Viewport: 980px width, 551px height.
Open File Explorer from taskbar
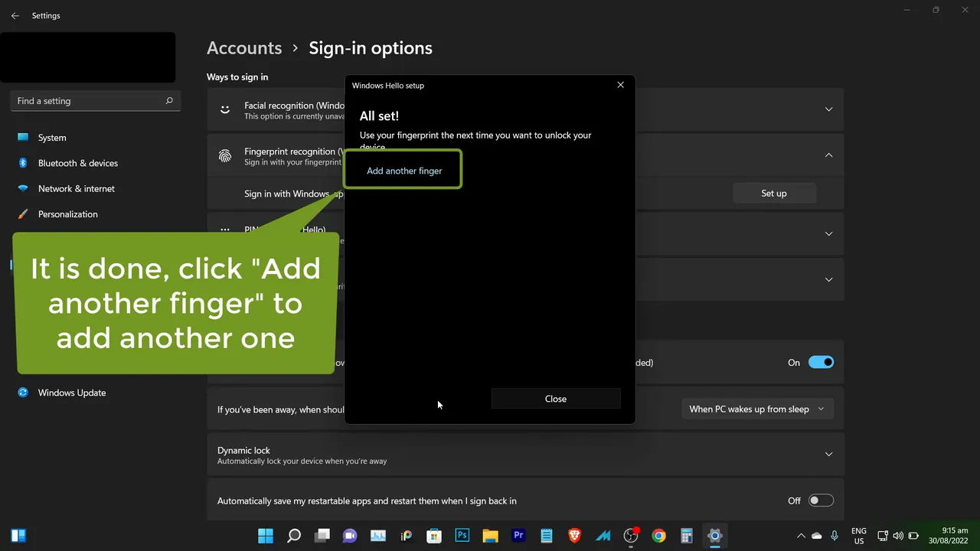491,536
